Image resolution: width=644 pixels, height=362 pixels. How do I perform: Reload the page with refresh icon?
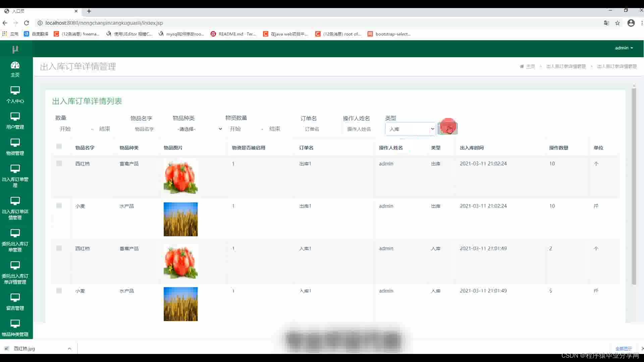pyautogui.click(x=26, y=23)
